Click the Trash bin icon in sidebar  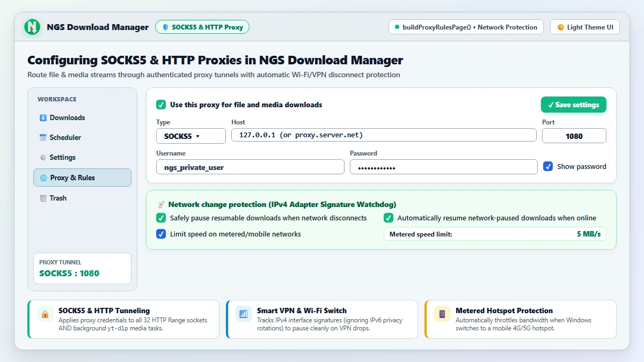click(x=43, y=198)
